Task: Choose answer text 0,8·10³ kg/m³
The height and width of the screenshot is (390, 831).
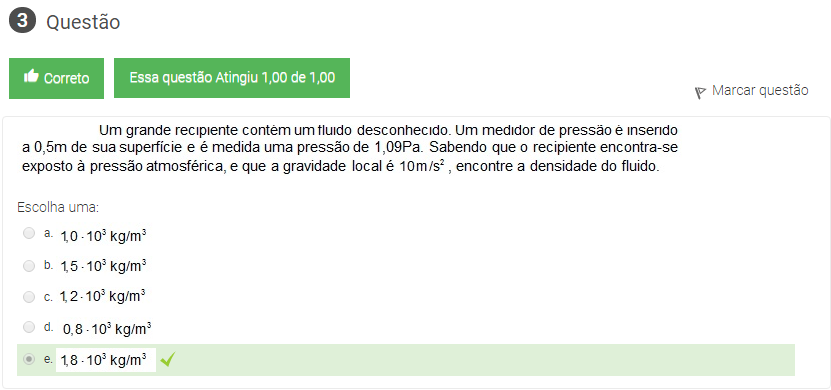Action: click(x=107, y=329)
